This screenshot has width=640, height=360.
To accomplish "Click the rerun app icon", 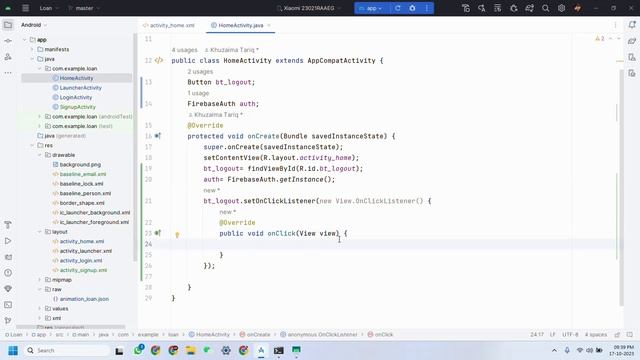I will [x=398, y=8].
